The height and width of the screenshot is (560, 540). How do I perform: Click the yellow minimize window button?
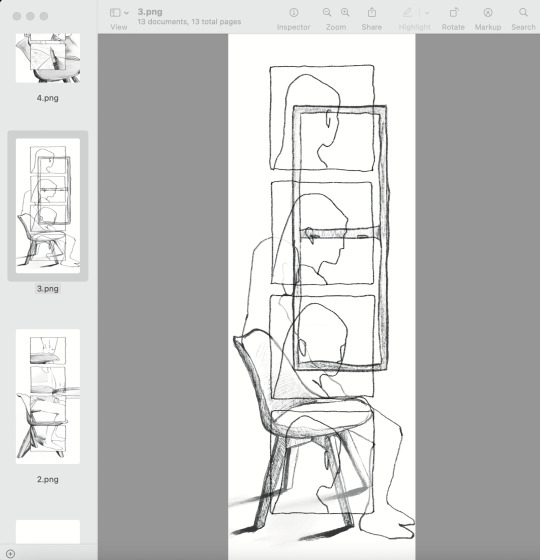pyautogui.click(x=30, y=16)
